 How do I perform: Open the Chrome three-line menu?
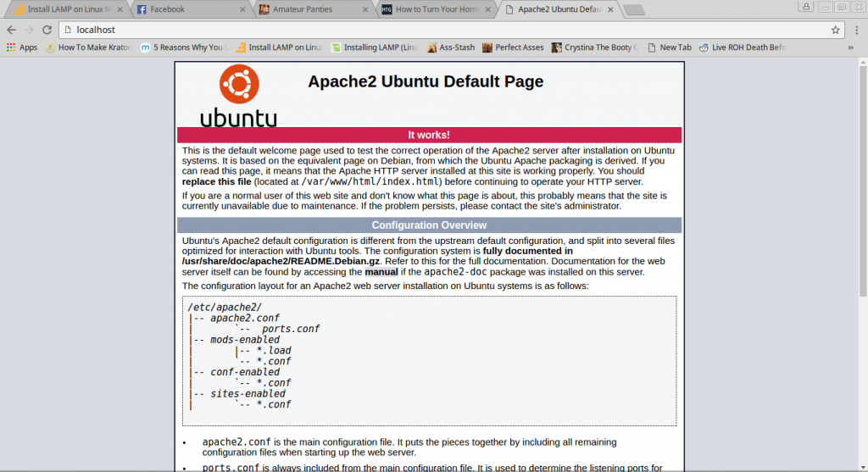point(855,30)
